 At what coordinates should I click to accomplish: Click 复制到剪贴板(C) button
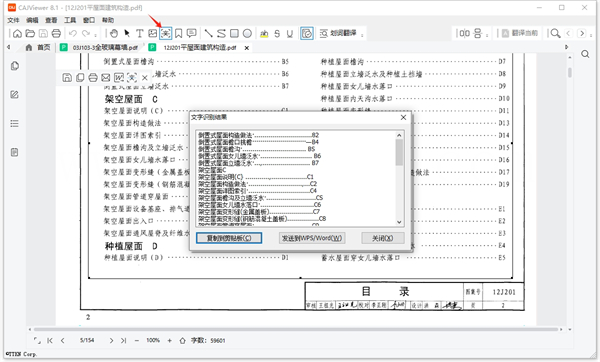(229, 238)
